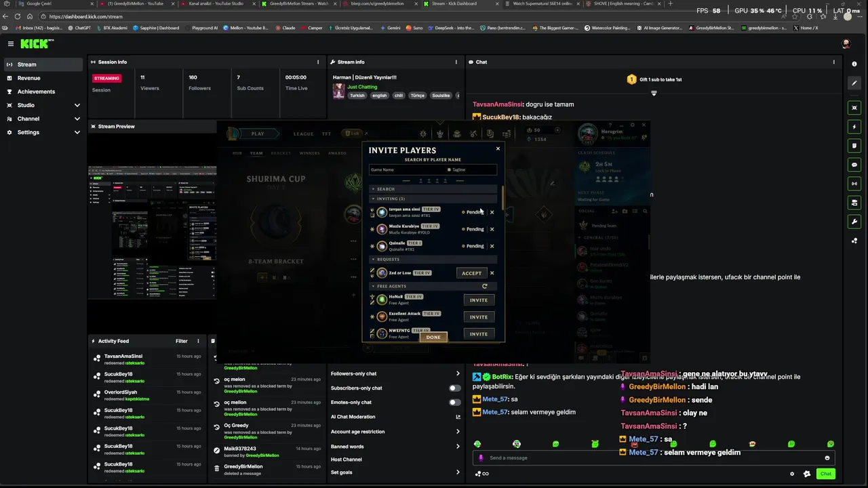Screen dimensions: 868x488
Task: Collapse the pinned gift leaderboard arrow
Action: coord(654,93)
